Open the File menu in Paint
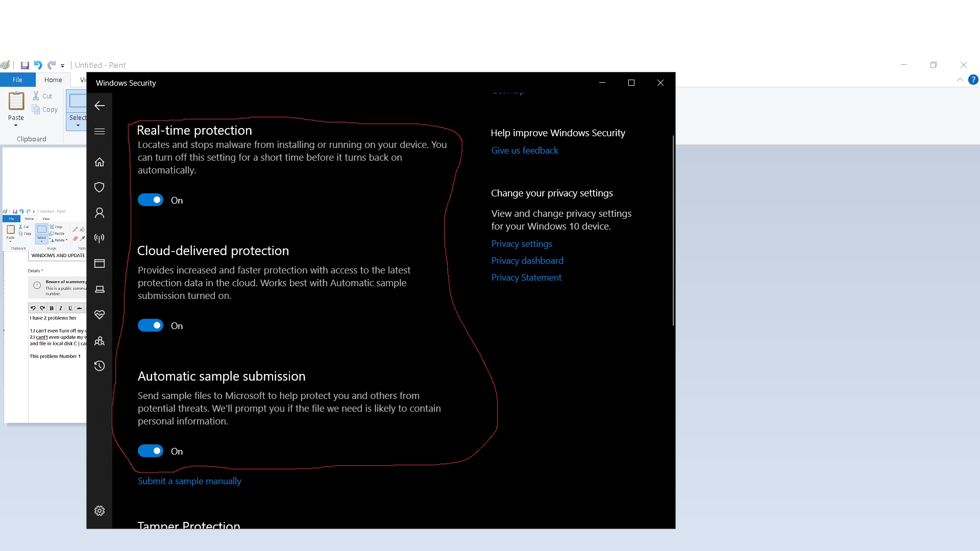Image resolution: width=980 pixels, height=551 pixels. [x=17, y=80]
